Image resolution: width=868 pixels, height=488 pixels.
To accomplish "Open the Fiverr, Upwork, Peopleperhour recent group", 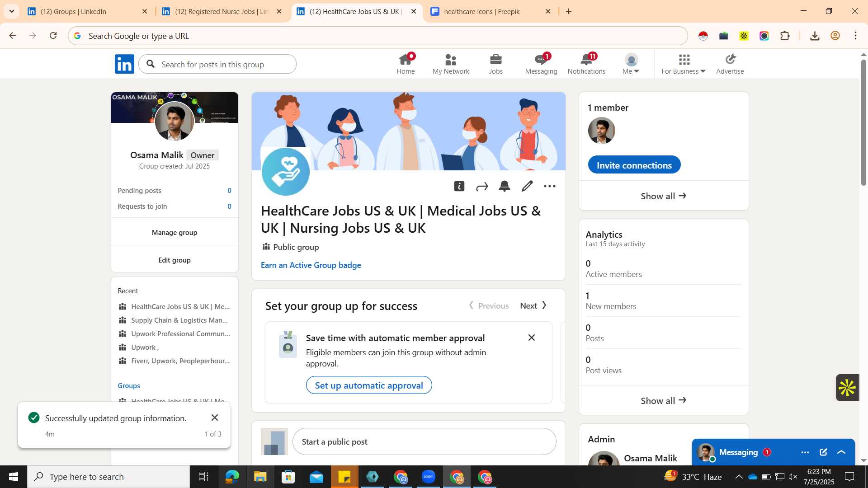I will tap(174, 361).
